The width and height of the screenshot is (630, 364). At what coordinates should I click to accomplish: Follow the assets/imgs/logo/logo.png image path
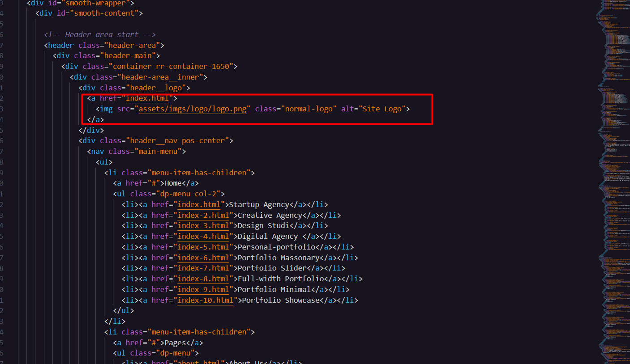[193, 109]
